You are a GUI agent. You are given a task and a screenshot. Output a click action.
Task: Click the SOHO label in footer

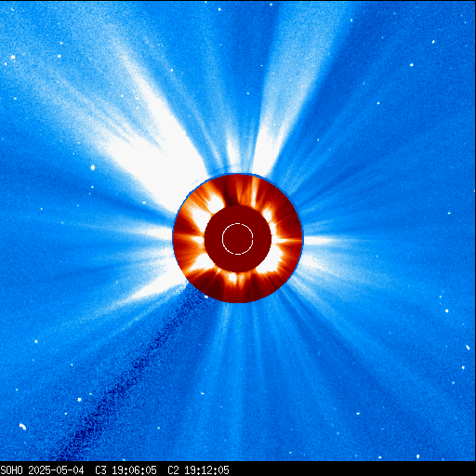(x=12, y=470)
